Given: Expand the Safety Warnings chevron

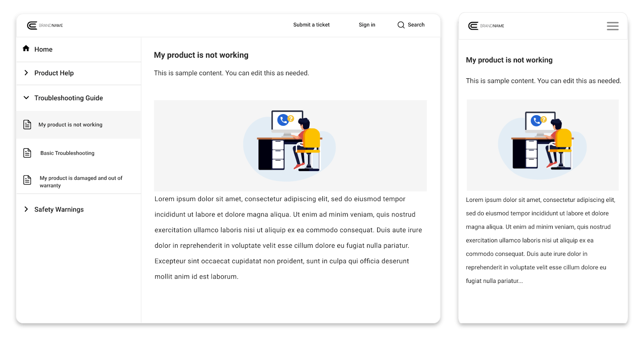Looking at the screenshot, I should [x=26, y=209].
